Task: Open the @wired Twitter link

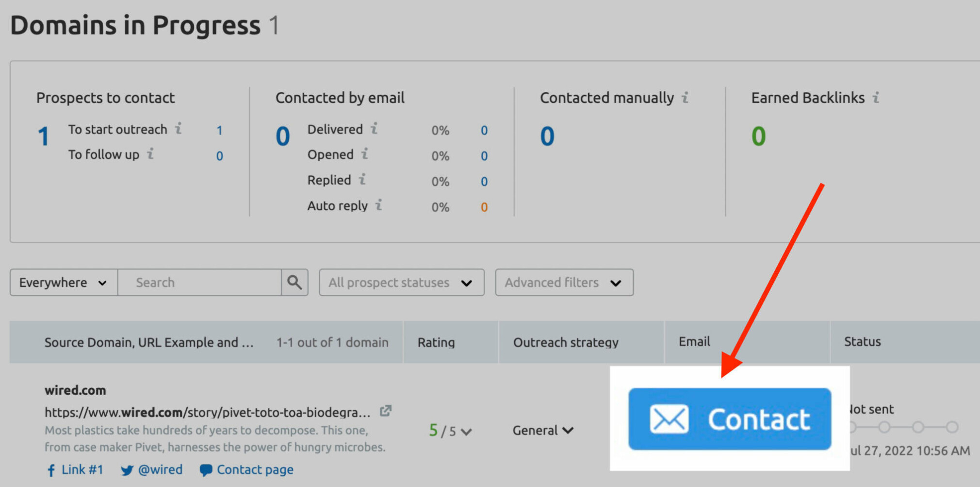Action: 152,470
